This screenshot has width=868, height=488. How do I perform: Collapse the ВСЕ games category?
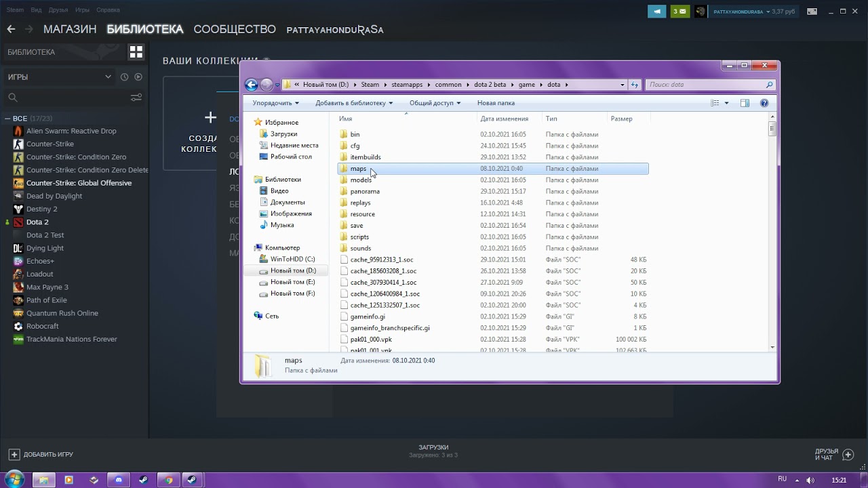click(7, 119)
